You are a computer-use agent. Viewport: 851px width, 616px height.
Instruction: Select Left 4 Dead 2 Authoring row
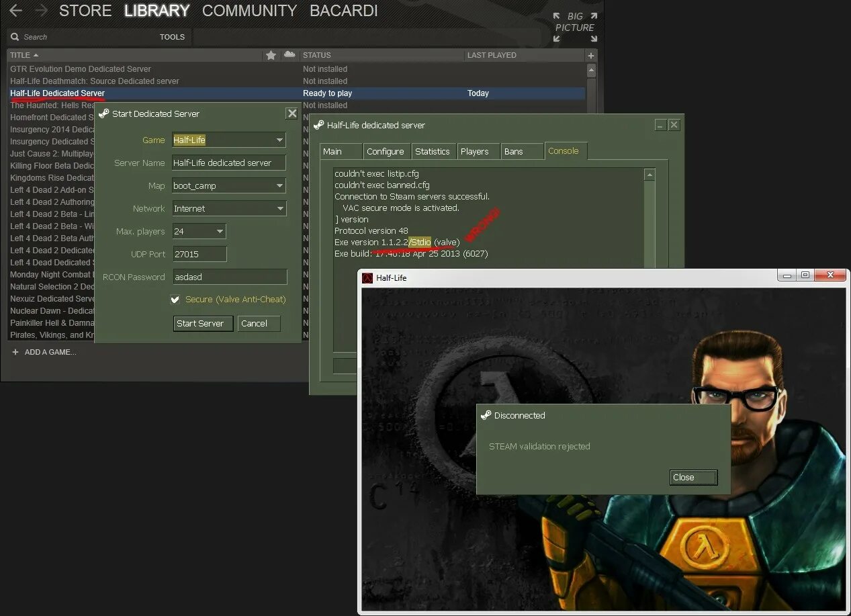pyautogui.click(x=51, y=202)
